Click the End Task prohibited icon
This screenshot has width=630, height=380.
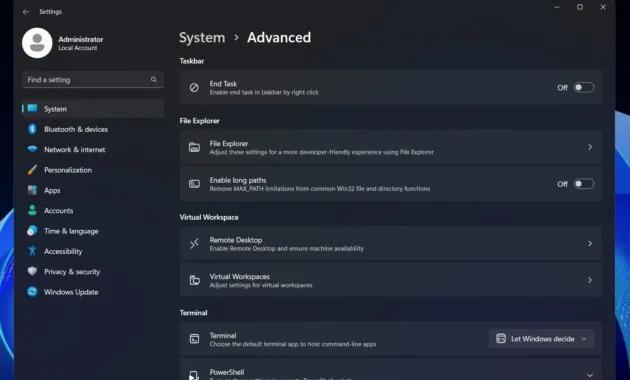194,88
